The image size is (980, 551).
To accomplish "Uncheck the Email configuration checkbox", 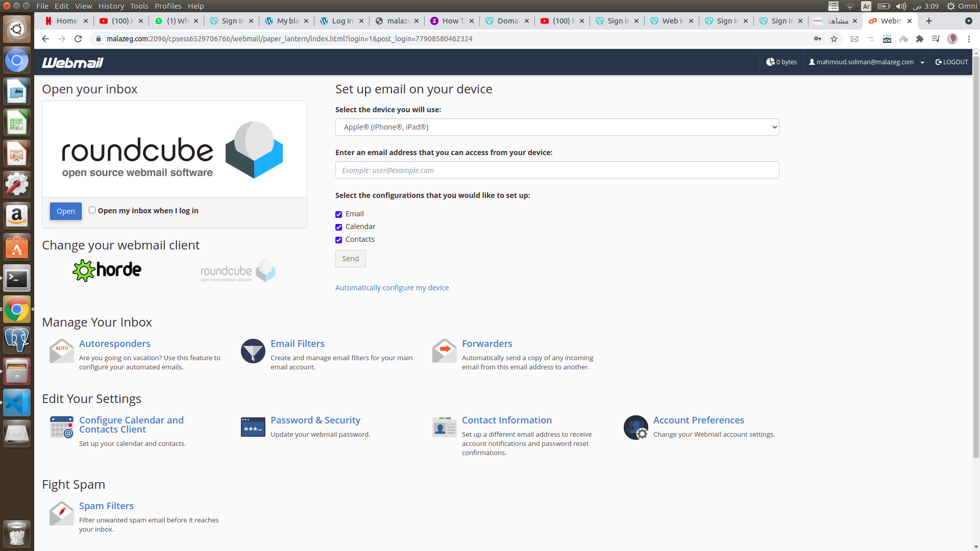I will [x=338, y=214].
